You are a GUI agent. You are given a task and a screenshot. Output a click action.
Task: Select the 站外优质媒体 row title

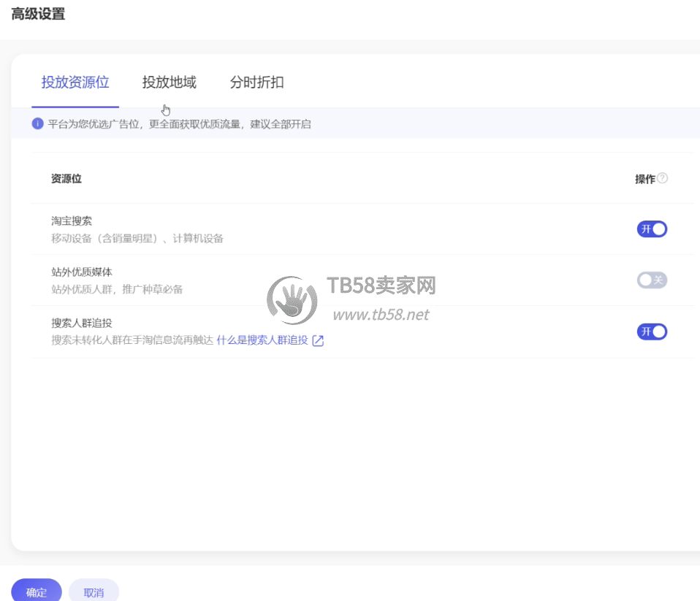point(82,272)
